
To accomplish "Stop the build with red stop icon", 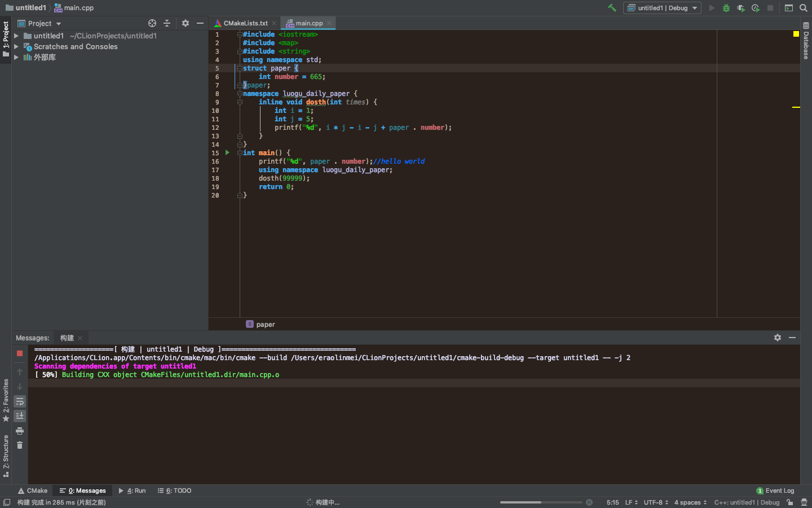I will click(20, 353).
